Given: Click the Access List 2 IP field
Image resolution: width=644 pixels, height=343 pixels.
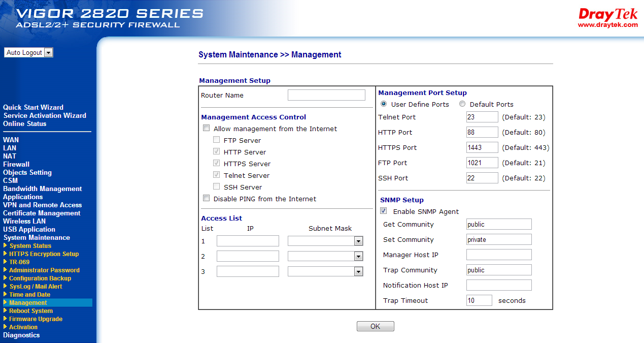Looking at the screenshot, I should [248, 256].
